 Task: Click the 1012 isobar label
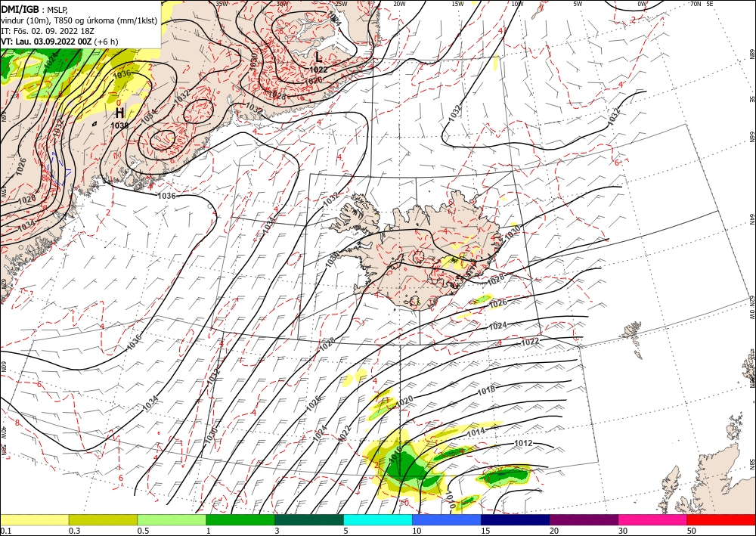click(x=523, y=444)
